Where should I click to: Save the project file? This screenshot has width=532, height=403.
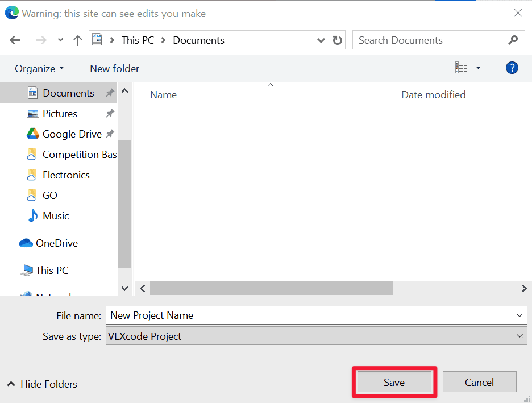click(393, 381)
